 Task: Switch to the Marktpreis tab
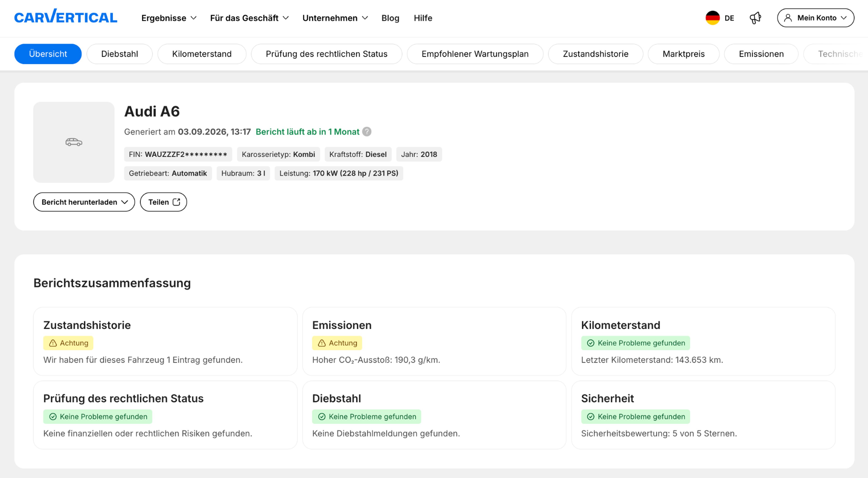(683, 54)
